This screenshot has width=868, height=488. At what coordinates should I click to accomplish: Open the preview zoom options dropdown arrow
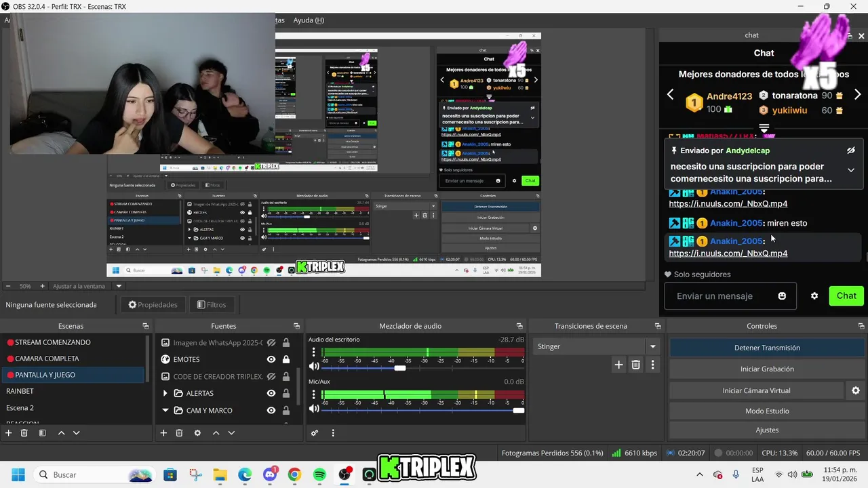point(119,286)
